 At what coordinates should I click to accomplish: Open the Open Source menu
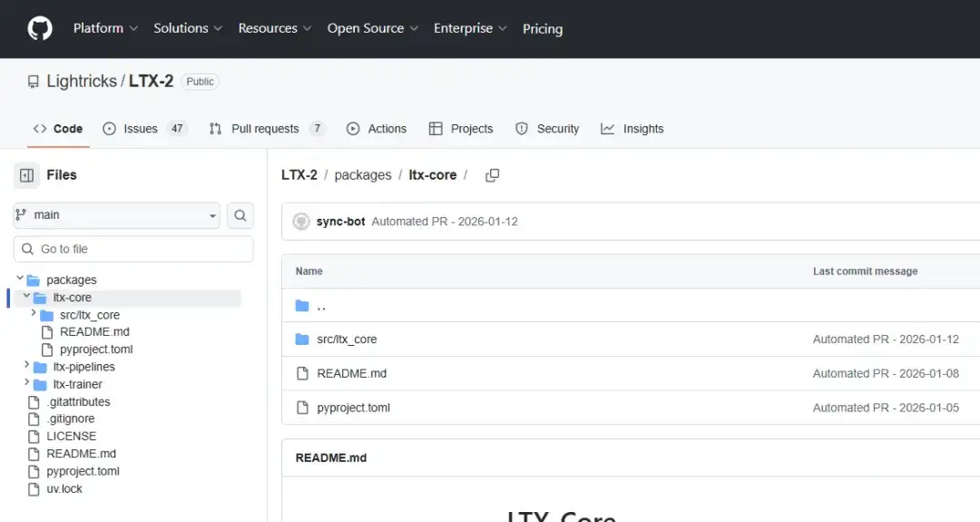(373, 28)
